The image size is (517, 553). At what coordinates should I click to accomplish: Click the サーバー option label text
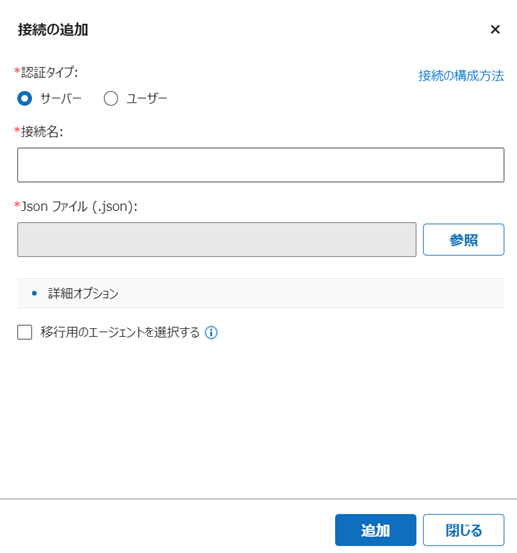point(61,98)
